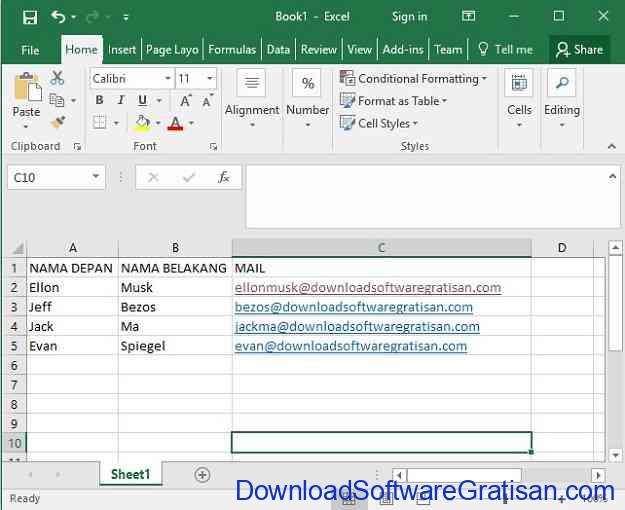Screen dimensions: 625x510
Task: Expand fill color options arrow
Action: coord(158,123)
